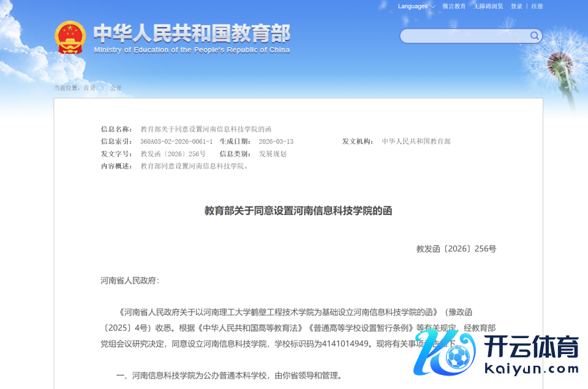The image size is (588, 389).
Task: Click the 注册 register link
Action: click(x=537, y=6)
